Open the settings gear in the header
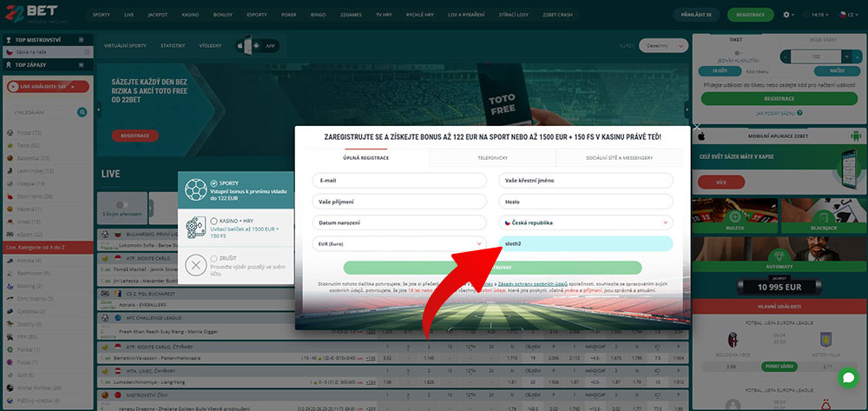The width and height of the screenshot is (868, 411). 786,15
